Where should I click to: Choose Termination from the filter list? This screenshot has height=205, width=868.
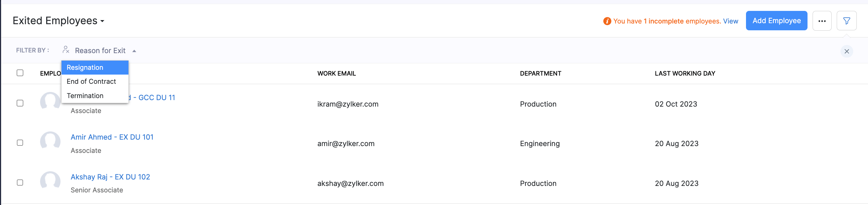[85, 96]
